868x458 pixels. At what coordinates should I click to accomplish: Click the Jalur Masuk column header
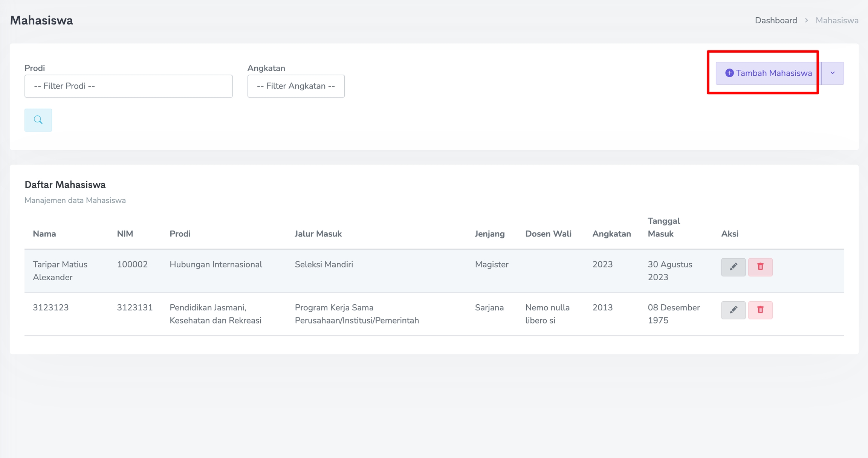pyautogui.click(x=318, y=234)
